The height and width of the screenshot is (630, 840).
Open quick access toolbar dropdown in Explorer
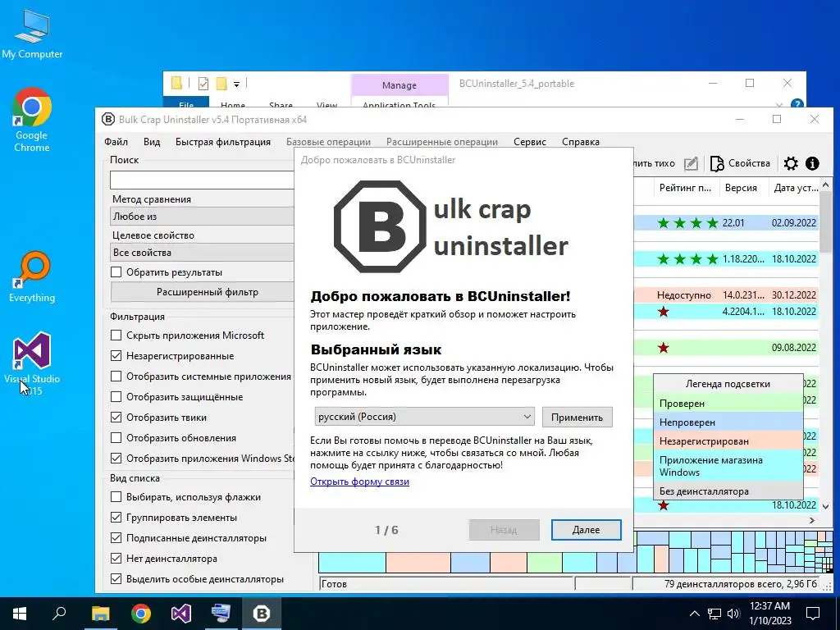click(236, 84)
